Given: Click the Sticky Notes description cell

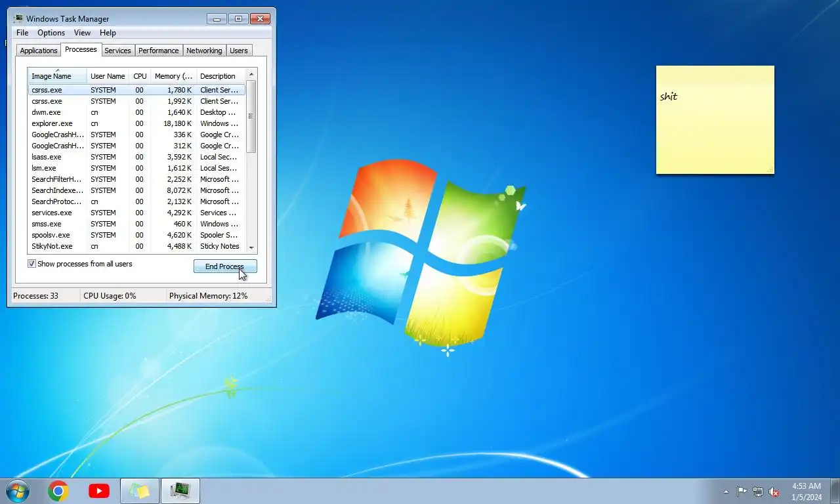Looking at the screenshot, I should [x=220, y=246].
